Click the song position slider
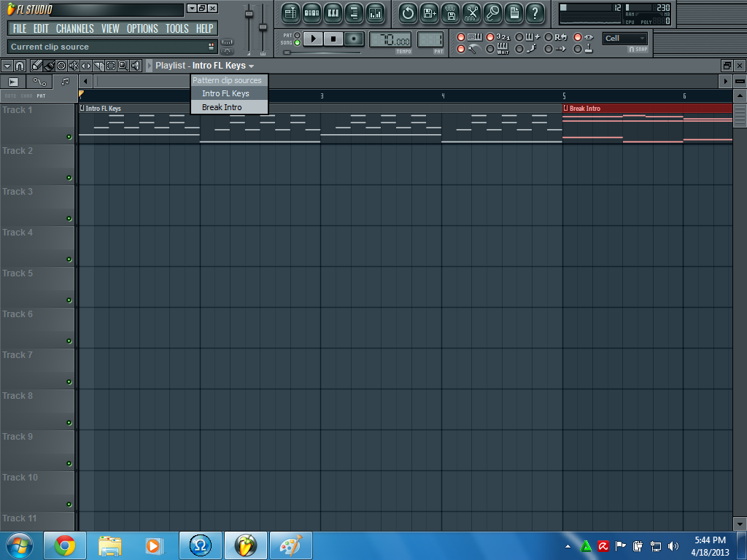747x560 pixels. tap(322, 52)
